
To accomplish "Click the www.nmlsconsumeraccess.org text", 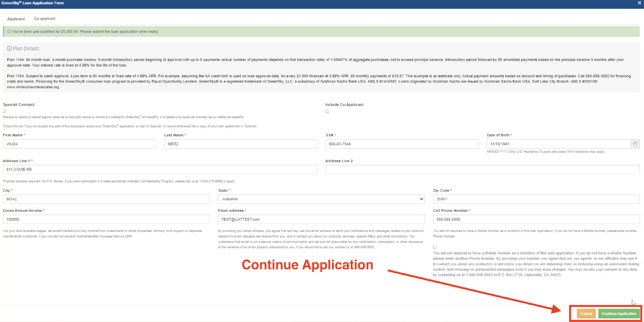I will click(x=33, y=87).
